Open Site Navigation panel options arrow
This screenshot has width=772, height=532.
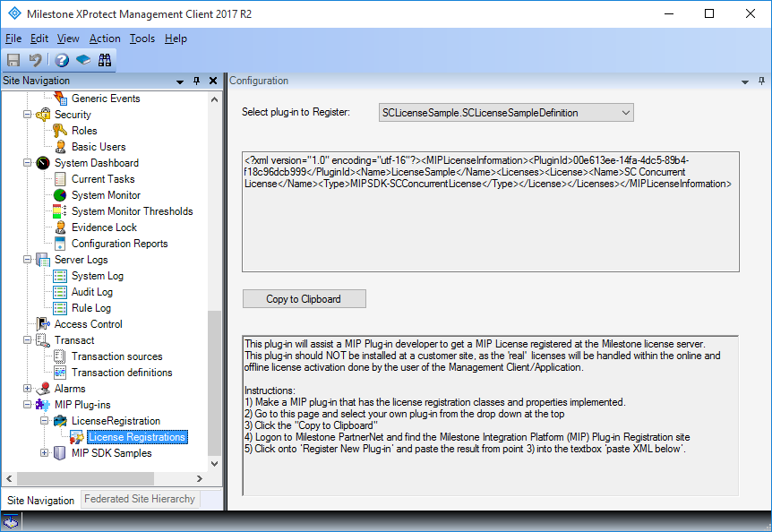tap(180, 82)
